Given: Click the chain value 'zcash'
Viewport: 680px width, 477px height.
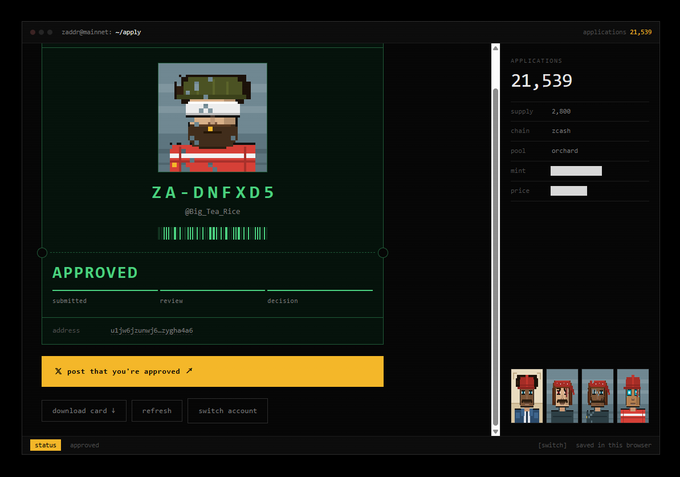Looking at the screenshot, I should tap(561, 131).
